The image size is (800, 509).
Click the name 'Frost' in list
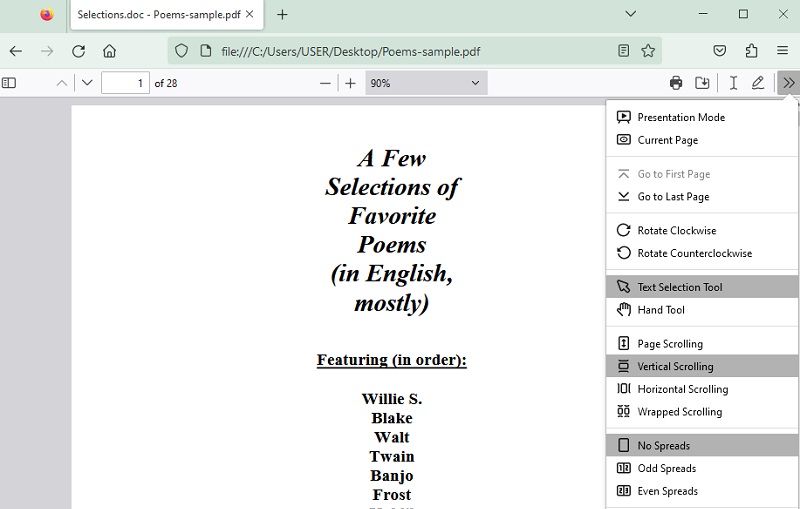tap(392, 495)
